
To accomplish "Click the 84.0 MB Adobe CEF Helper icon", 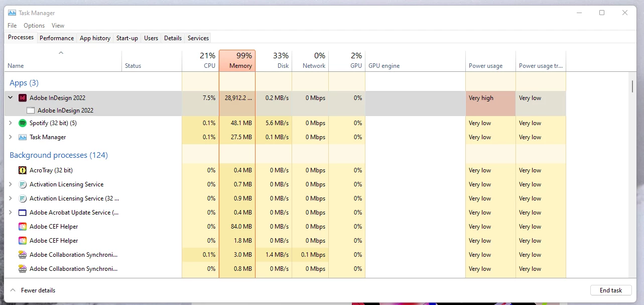I will point(22,227).
